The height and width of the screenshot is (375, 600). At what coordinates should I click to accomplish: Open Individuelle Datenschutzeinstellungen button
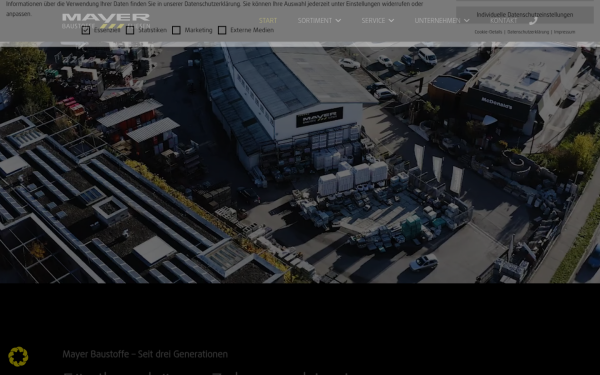(525, 15)
